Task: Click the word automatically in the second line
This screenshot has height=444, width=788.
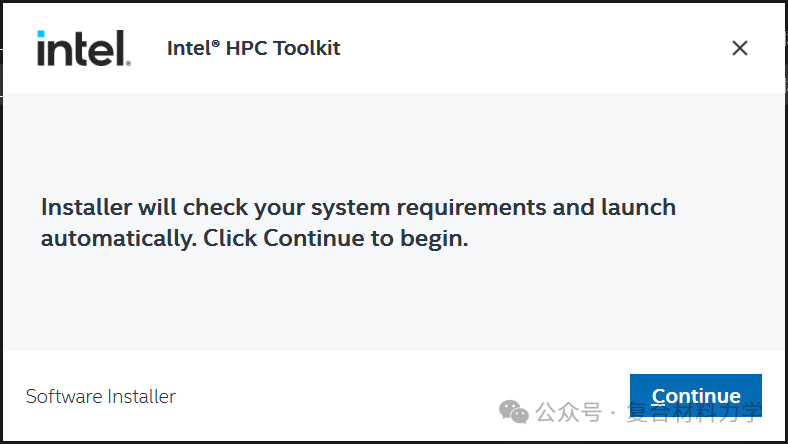Action: point(119,239)
